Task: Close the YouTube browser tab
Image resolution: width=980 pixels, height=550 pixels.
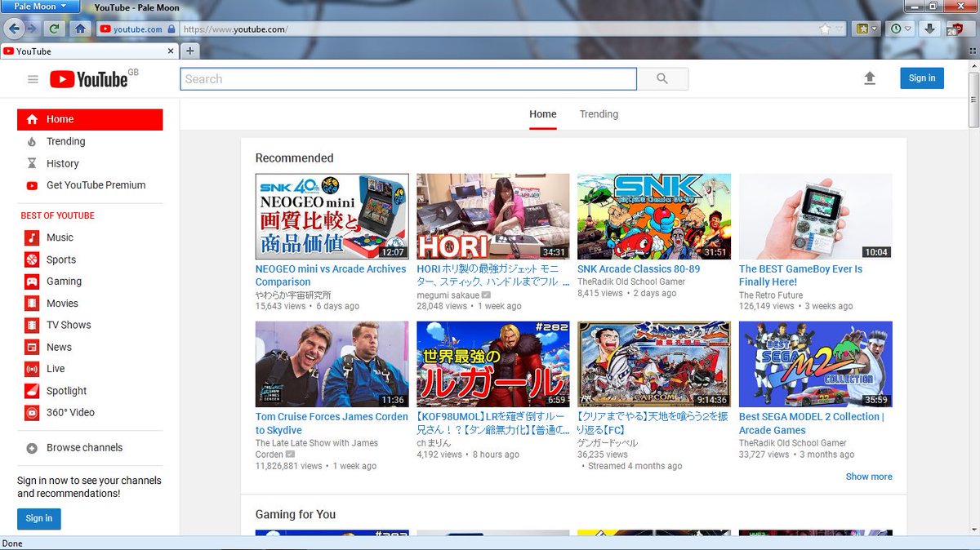Action: click(x=171, y=51)
